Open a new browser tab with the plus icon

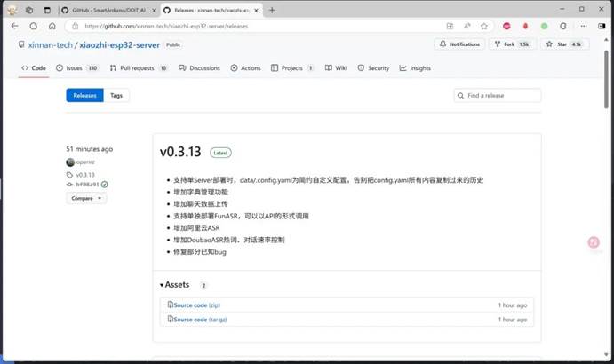272,11
